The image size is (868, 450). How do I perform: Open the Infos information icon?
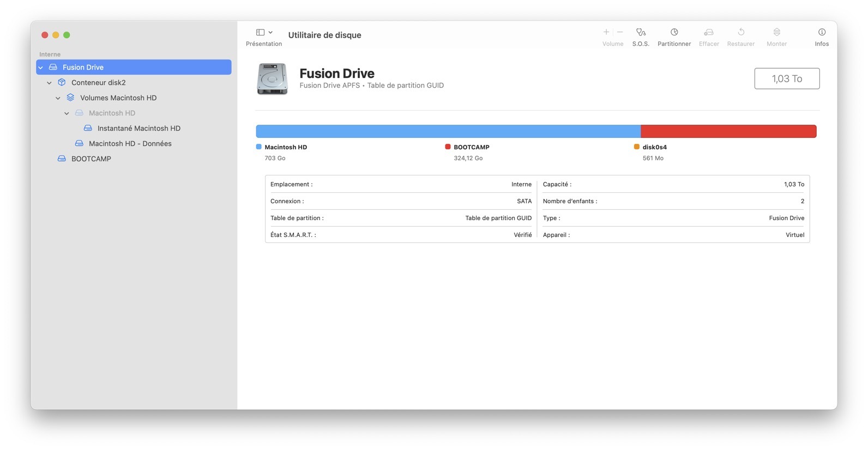click(822, 32)
